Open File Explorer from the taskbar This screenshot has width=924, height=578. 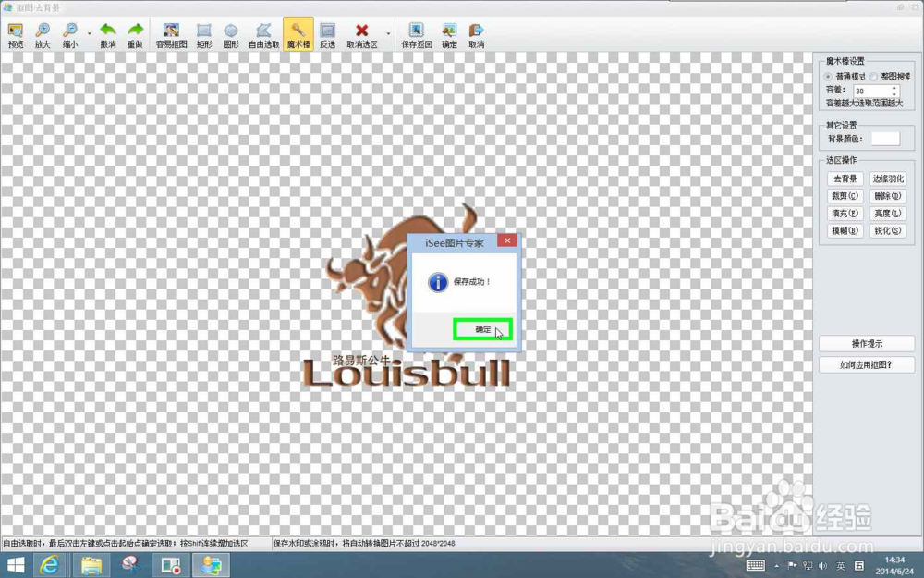(x=91, y=565)
